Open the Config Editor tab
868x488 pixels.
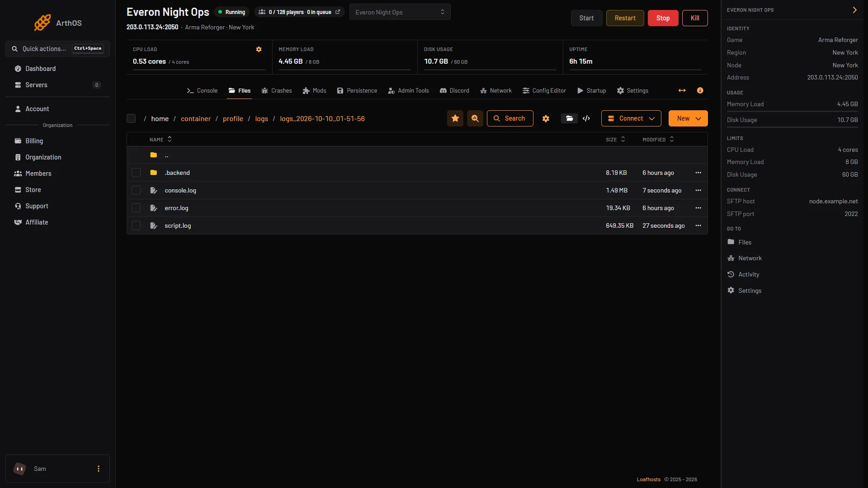(x=544, y=90)
